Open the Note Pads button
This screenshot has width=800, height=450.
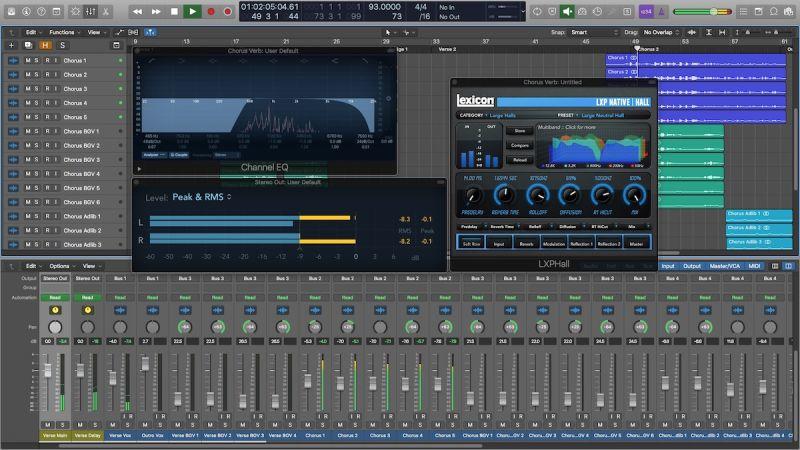[x=759, y=11]
